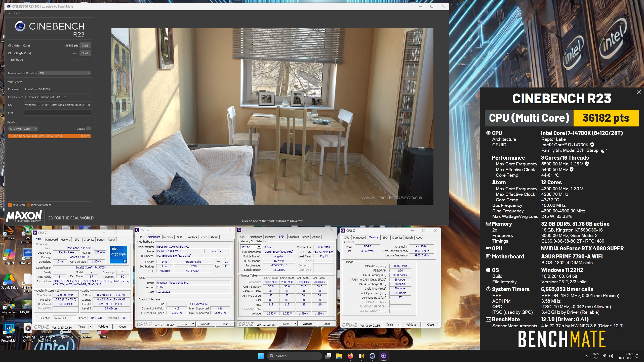The width and height of the screenshot is (644, 362).
Task: Open File Explorer from the taskbar
Action: 339,356
